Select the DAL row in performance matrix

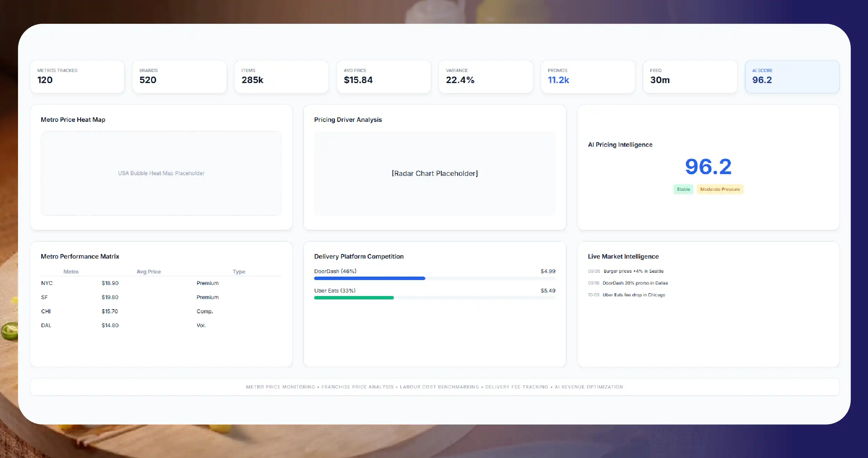click(x=161, y=325)
